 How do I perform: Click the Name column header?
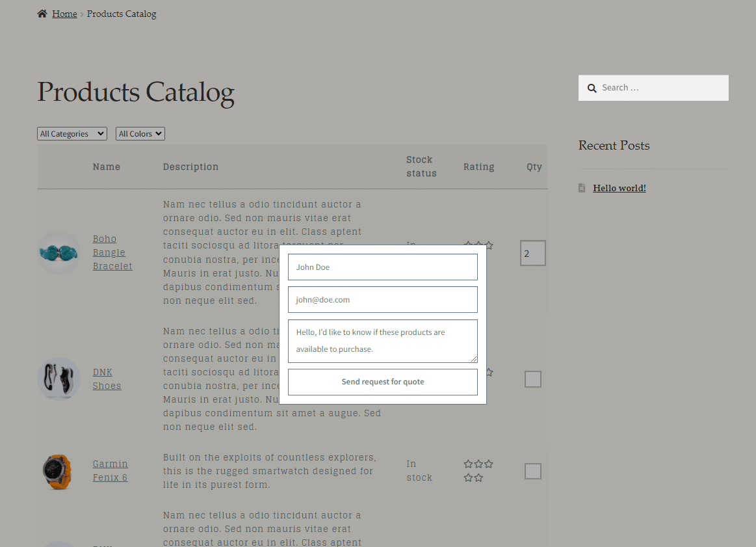pyautogui.click(x=107, y=167)
